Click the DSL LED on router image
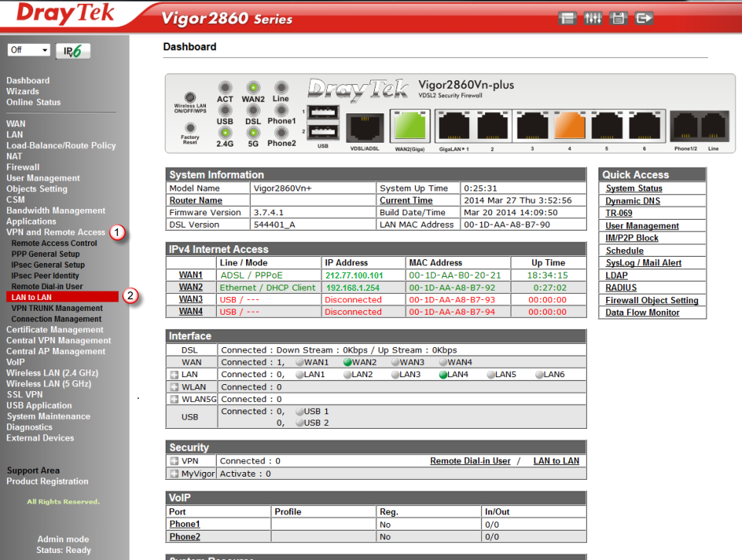The height and width of the screenshot is (560, 742). 253,110
